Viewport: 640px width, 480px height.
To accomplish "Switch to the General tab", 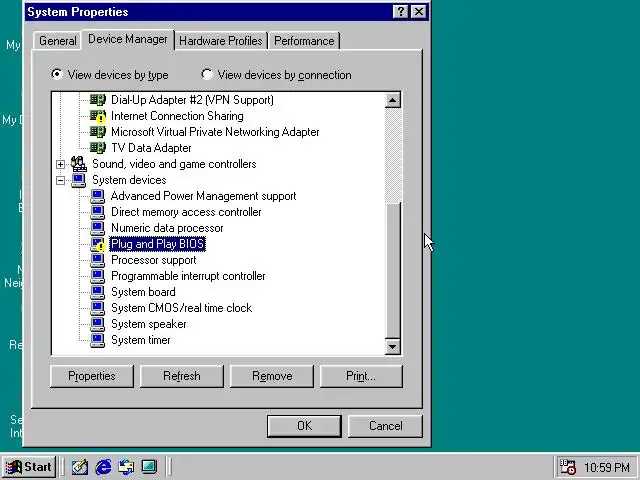I will pos(58,41).
